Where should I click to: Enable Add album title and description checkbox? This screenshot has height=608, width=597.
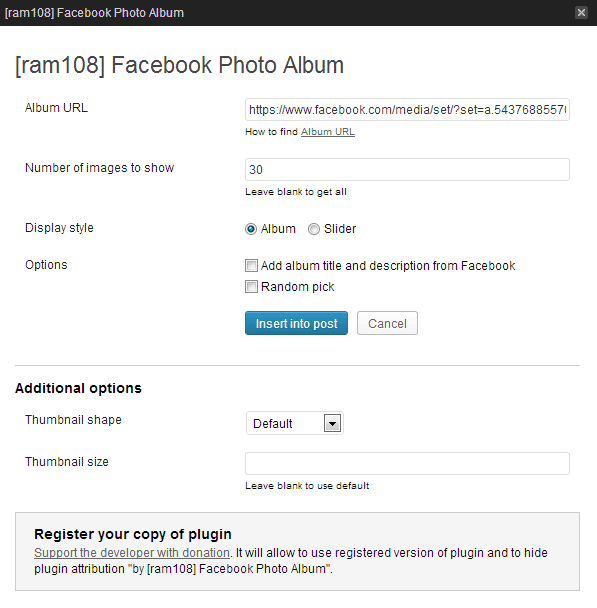(251, 266)
